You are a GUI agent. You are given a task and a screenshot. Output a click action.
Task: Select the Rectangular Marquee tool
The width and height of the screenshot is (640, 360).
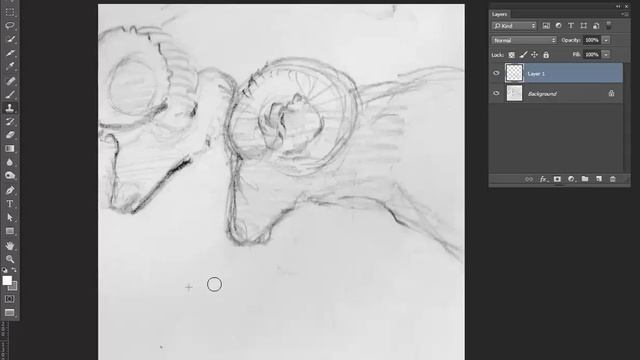(x=10, y=12)
